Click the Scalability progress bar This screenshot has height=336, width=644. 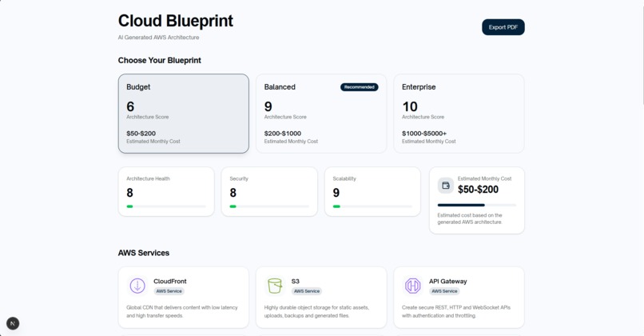pos(372,206)
